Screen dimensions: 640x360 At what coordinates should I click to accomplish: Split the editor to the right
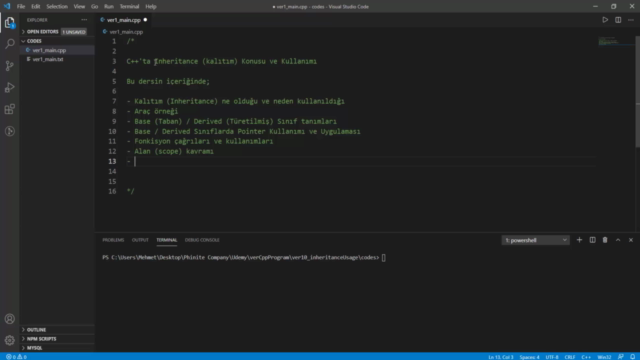618,20
